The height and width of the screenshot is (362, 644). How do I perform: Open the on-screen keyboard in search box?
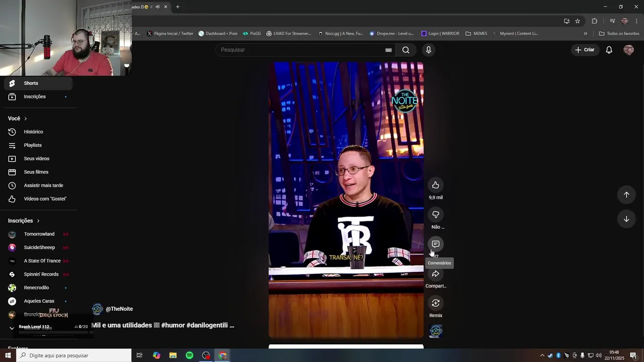(x=388, y=50)
